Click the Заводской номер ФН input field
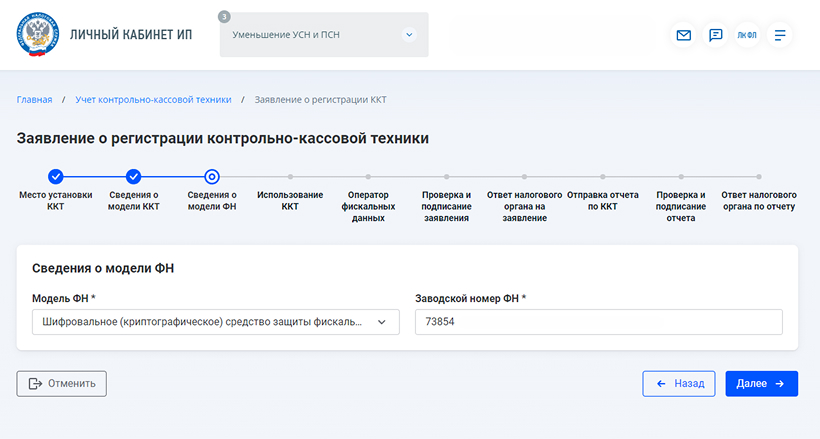The image size is (820, 439). click(598, 322)
